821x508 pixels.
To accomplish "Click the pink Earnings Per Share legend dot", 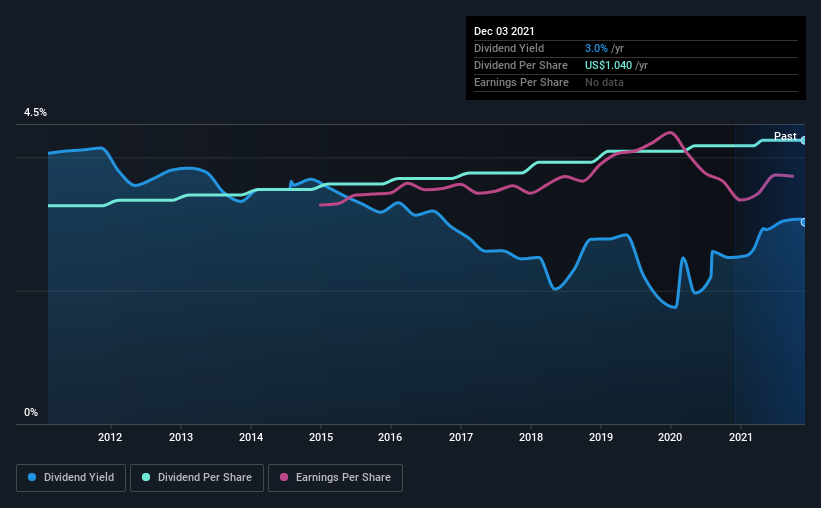I will tap(284, 477).
